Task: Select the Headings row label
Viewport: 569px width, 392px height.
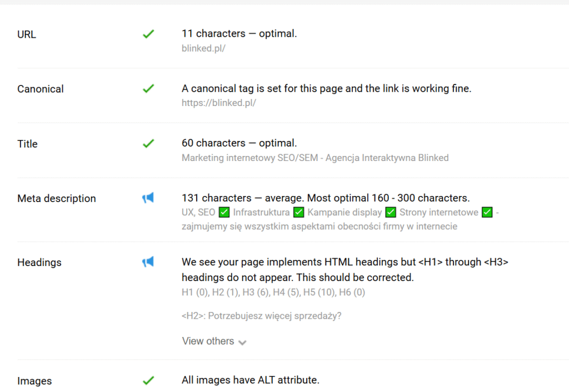Action: tap(39, 262)
